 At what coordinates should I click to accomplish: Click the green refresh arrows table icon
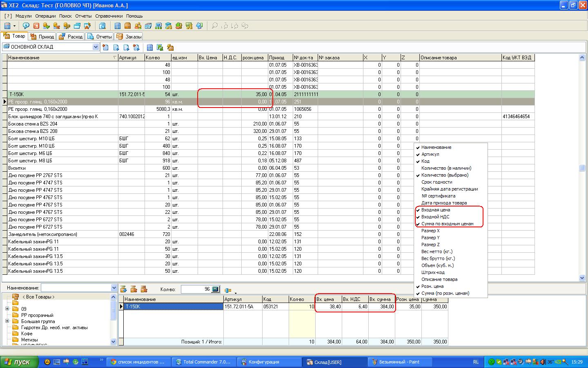point(160,47)
